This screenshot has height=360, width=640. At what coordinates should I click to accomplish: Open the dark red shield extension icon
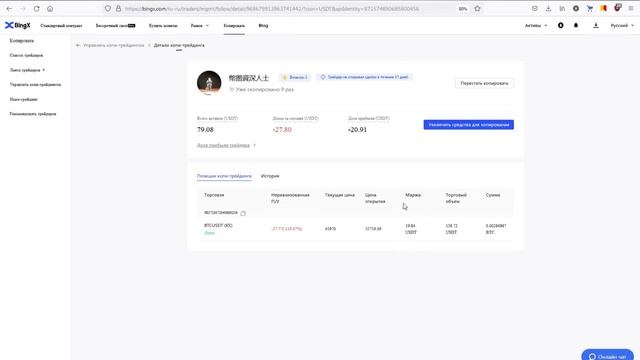(x=618, y=8)
